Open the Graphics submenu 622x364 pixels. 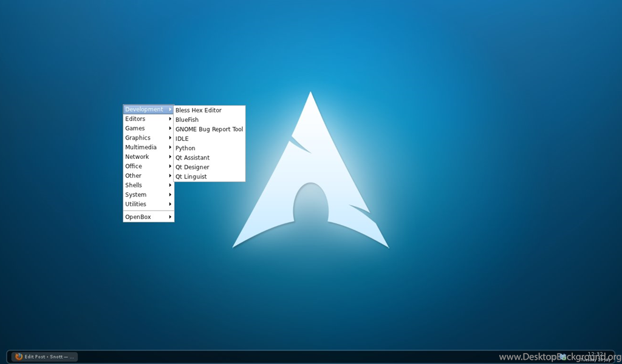click(x=148, y=138)
